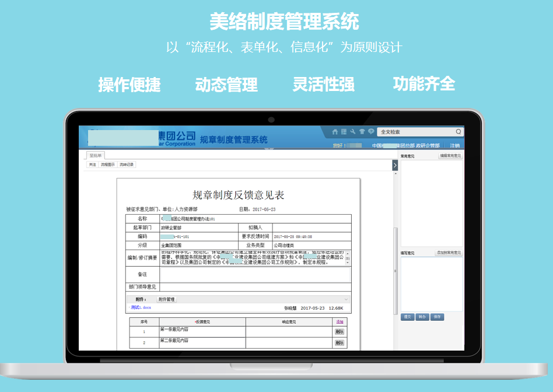Open the grid list icon in header
Viewport: 553px width, 392px height.
click(344, 132)
